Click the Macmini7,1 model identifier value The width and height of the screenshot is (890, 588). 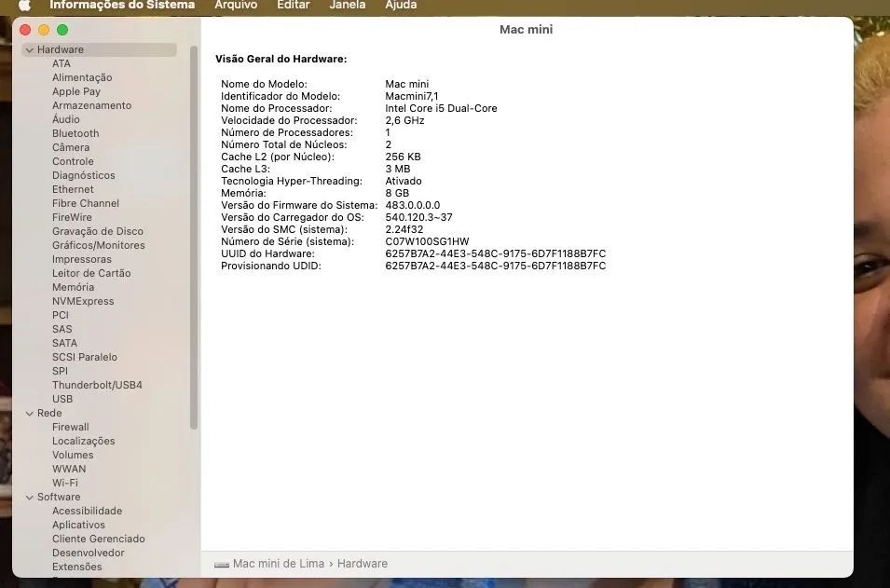[x=412, y=97]
